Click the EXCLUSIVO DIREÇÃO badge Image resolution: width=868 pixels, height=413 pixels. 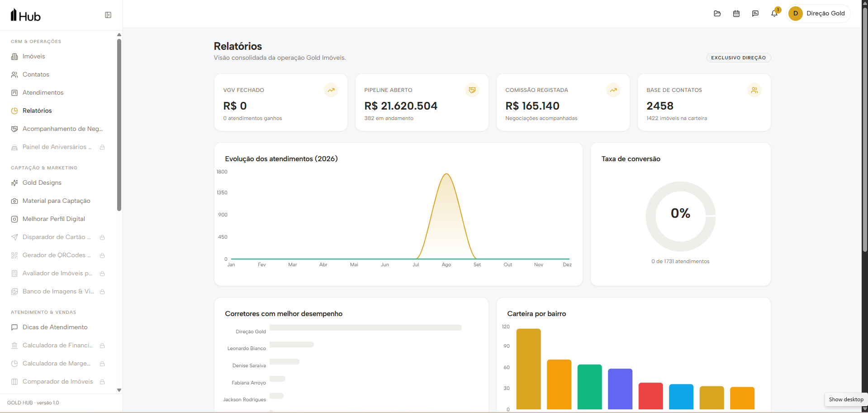pyautogui.click(x=739, y=58)
